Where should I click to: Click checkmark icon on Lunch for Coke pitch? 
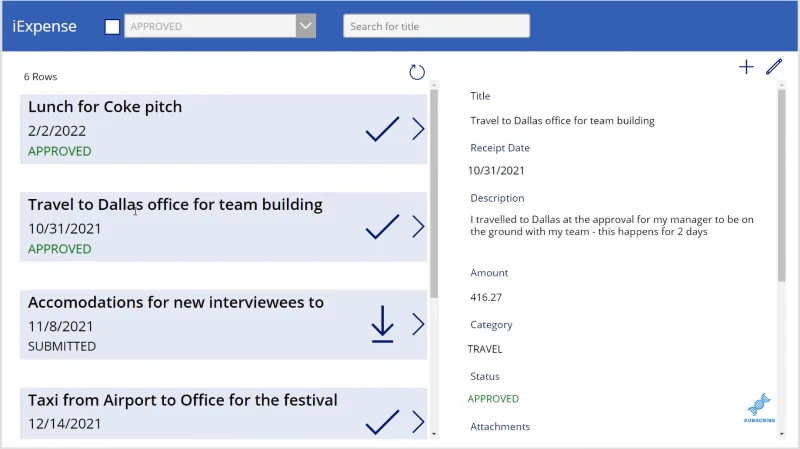382,129
